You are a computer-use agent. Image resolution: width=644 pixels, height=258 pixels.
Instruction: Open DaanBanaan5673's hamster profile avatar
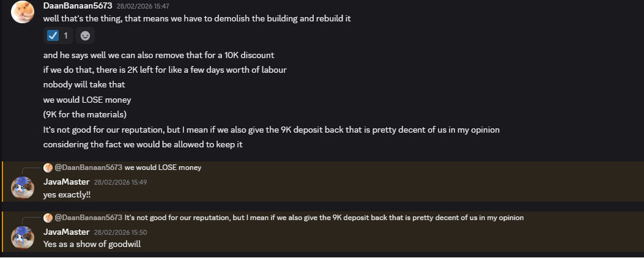23,11
